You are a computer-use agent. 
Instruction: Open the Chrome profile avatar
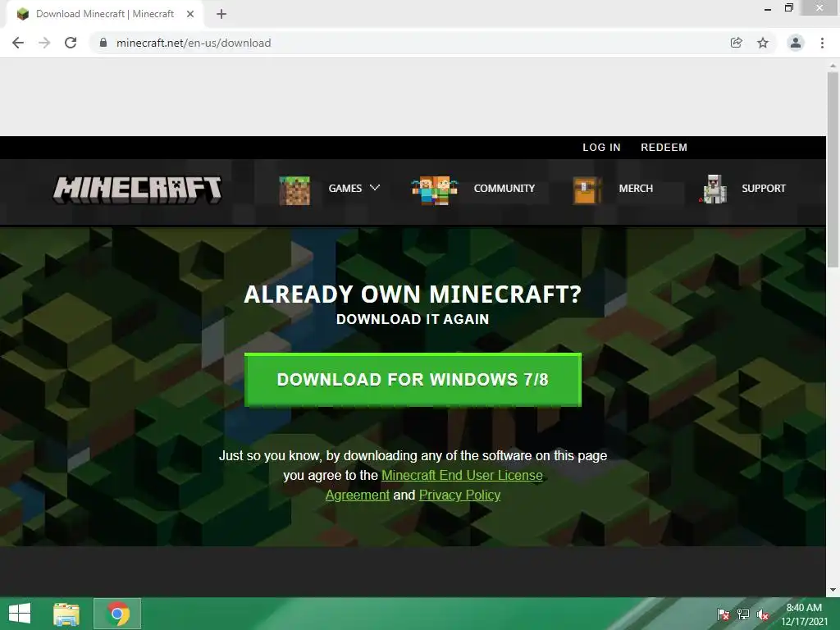point(796,43)
